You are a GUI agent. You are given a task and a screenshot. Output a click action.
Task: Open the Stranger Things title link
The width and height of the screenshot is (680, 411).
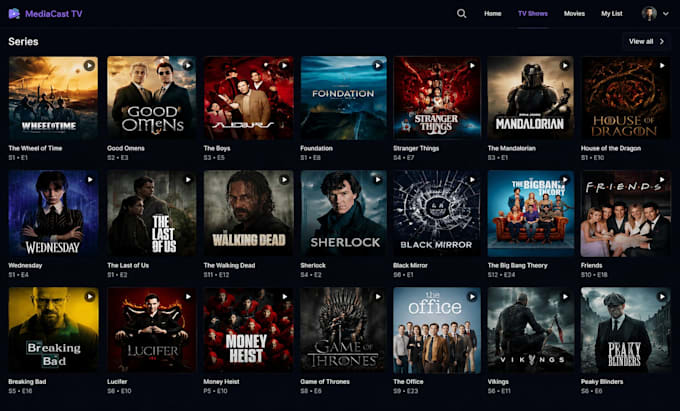tap(416, 148)
